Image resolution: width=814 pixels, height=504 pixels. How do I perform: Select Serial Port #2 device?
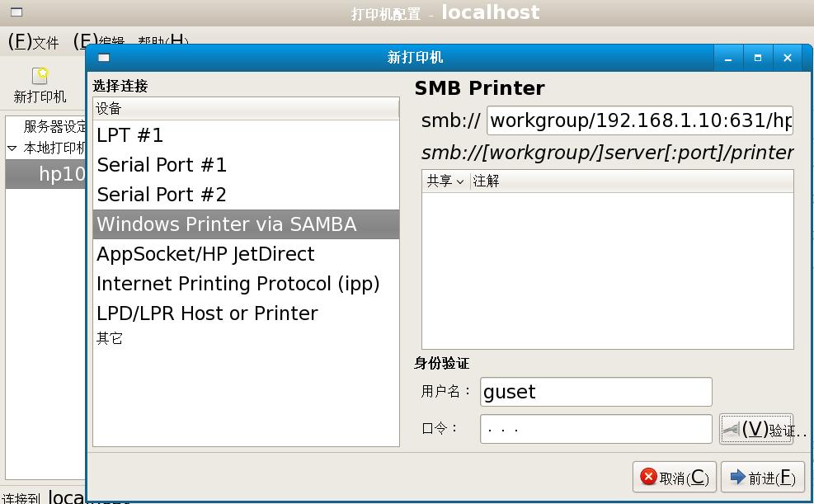[162, 195]
